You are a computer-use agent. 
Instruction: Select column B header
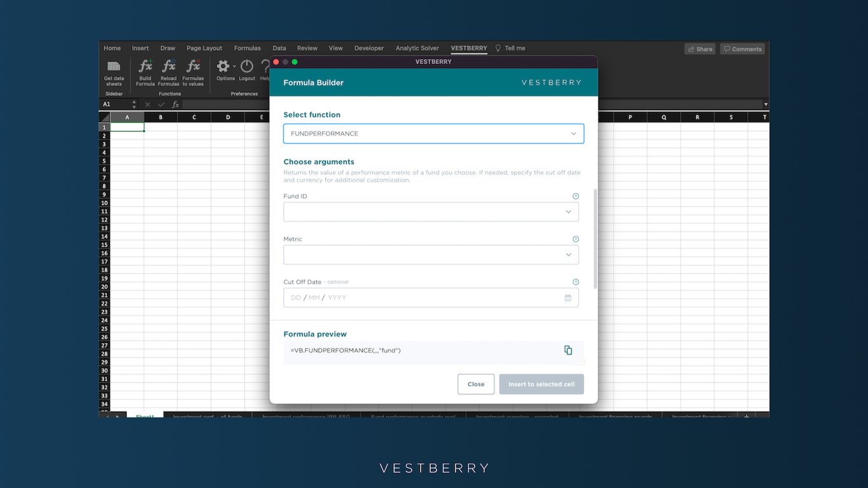click(161, 117)
